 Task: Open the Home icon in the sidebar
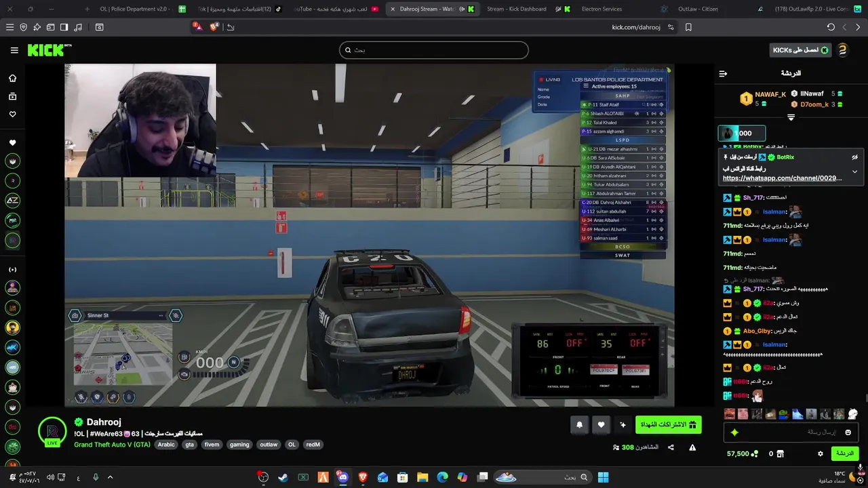click(x=12, y=79)
